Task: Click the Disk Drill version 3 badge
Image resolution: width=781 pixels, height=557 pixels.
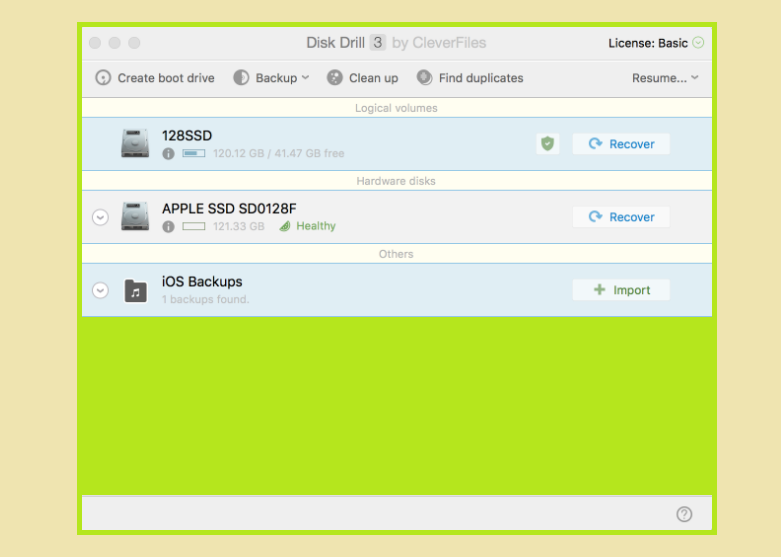Action: tap(378, 43)
